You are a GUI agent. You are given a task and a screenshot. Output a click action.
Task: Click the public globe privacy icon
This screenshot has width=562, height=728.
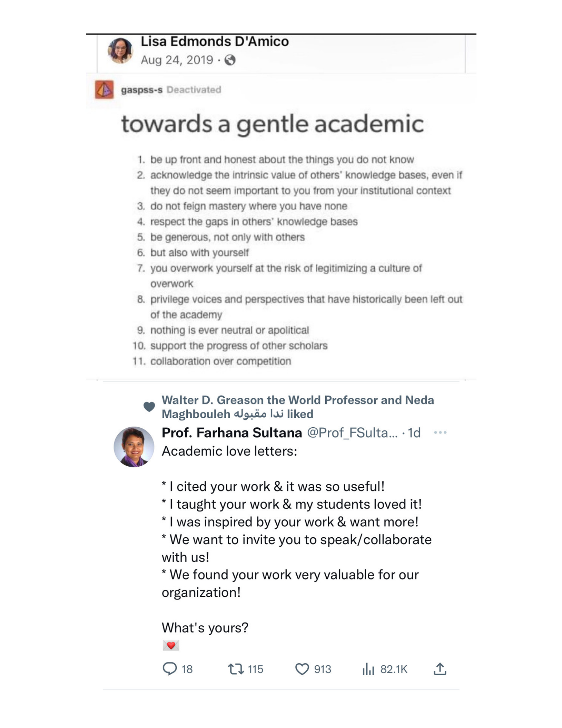point(230,60)
